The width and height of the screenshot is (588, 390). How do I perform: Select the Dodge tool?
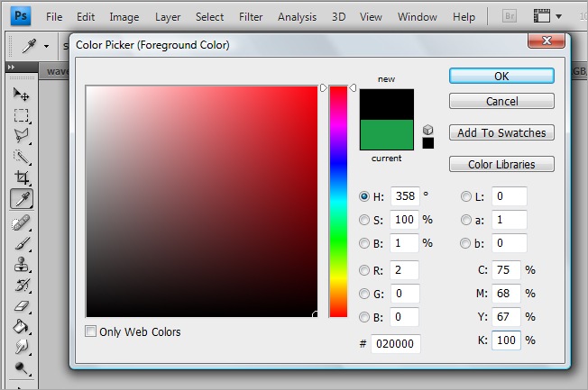(x=22, y=368)
